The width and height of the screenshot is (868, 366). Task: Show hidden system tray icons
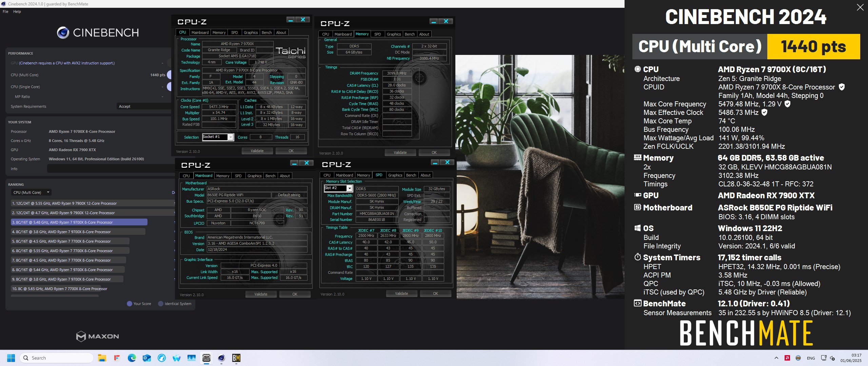(776, 358)
